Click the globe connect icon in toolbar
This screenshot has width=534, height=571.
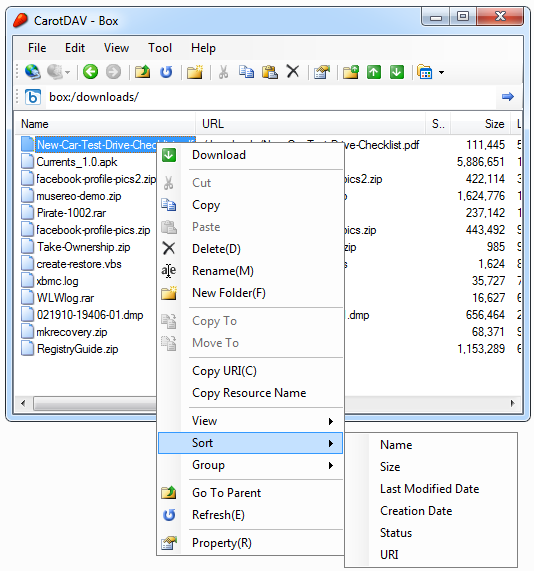pyautogui.click(x=33, y=72)
